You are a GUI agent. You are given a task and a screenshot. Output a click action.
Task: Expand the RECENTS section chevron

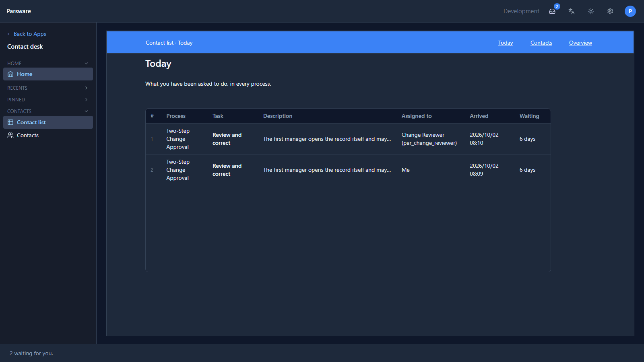[x=86, y=88]
